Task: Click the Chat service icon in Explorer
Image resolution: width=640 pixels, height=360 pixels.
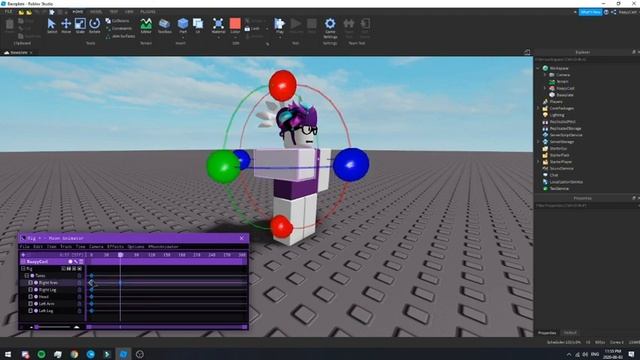Action: [545, 175]
